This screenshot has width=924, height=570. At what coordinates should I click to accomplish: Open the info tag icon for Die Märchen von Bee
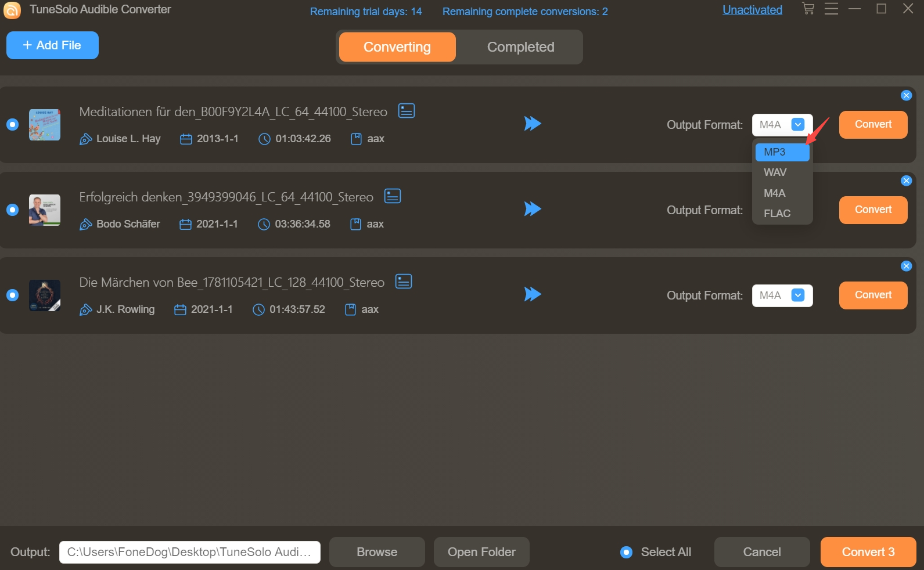pyautogui.click(x=404, y=282)
